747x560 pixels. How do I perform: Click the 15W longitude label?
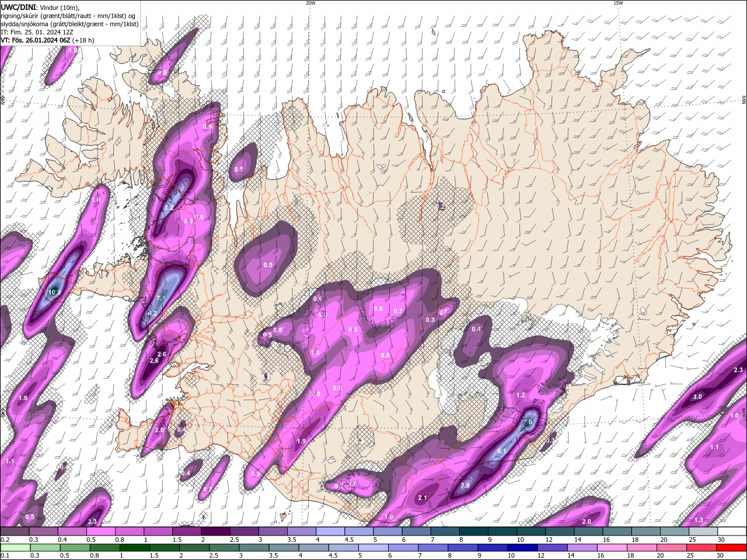617,3
